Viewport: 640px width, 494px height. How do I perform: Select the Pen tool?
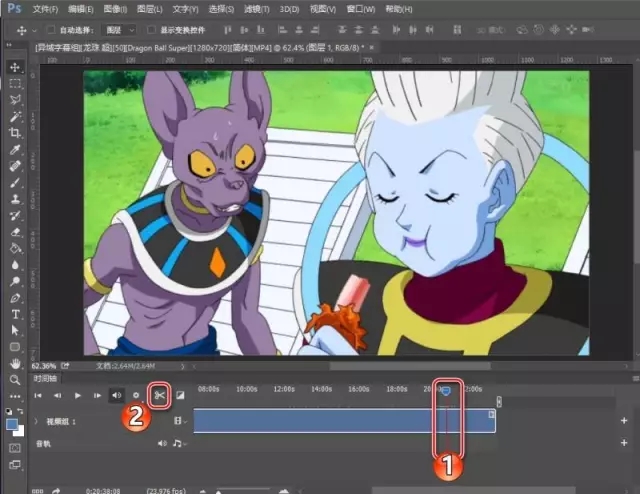tap(15, 298)
